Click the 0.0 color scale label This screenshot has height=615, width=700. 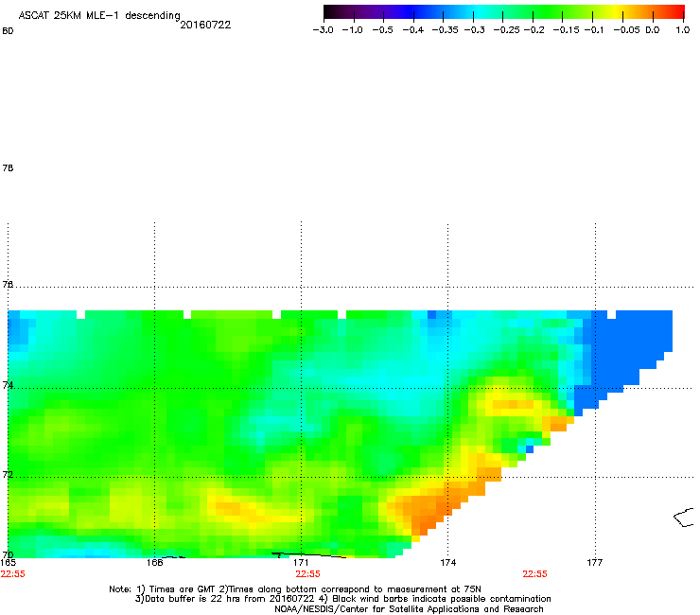pyautogui.click(x=653, y=30)
